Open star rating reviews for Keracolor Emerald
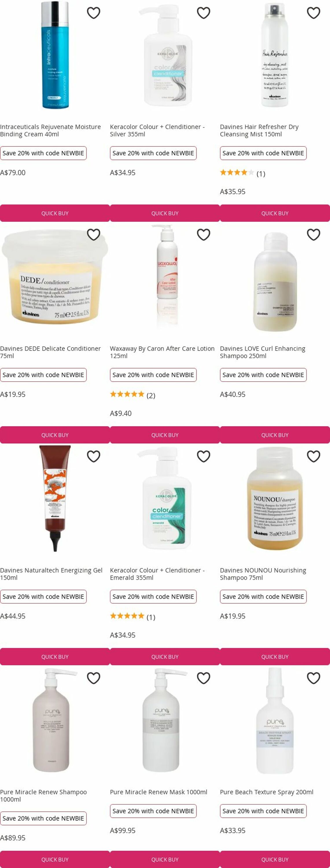Screen dimensions: 330x868 pos(133,617)
